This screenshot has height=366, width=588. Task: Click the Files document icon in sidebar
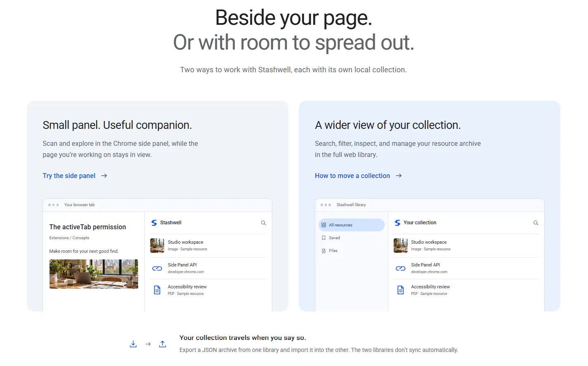coord(324,251)
